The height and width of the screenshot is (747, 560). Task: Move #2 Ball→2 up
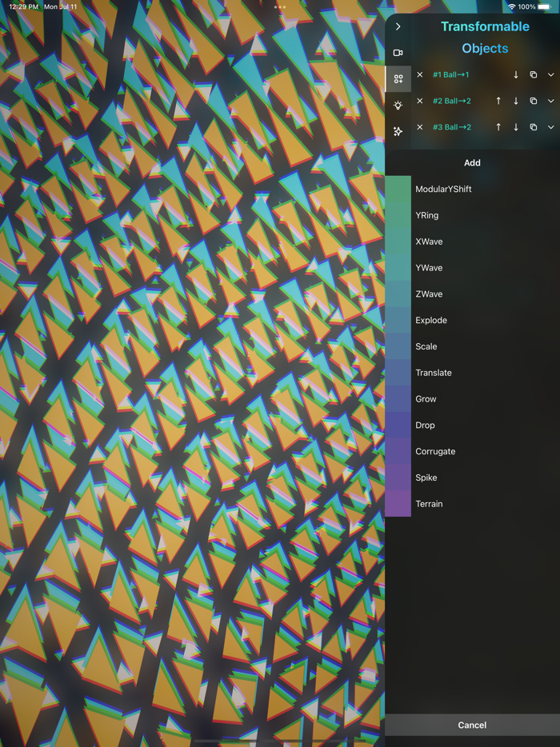498,101
